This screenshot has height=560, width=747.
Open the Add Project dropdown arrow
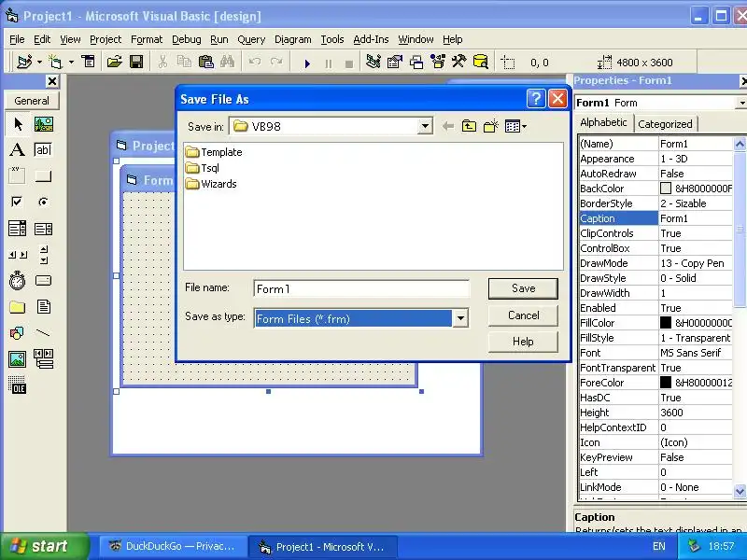coord(39,62)
